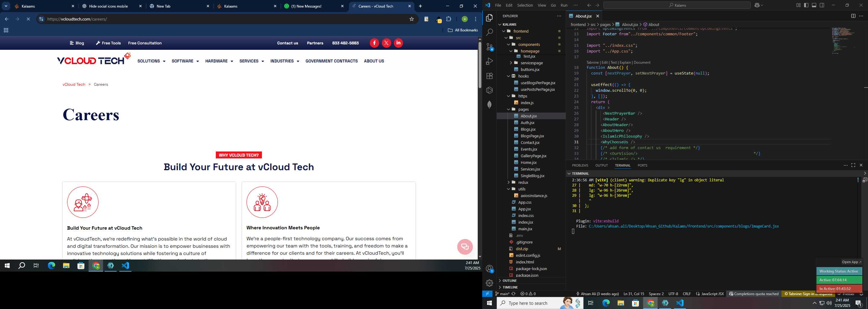This screenshot has width=868, height=309.
Task: Open File Explorer from the VS Code-side taskbar
Action: [621, 303]
